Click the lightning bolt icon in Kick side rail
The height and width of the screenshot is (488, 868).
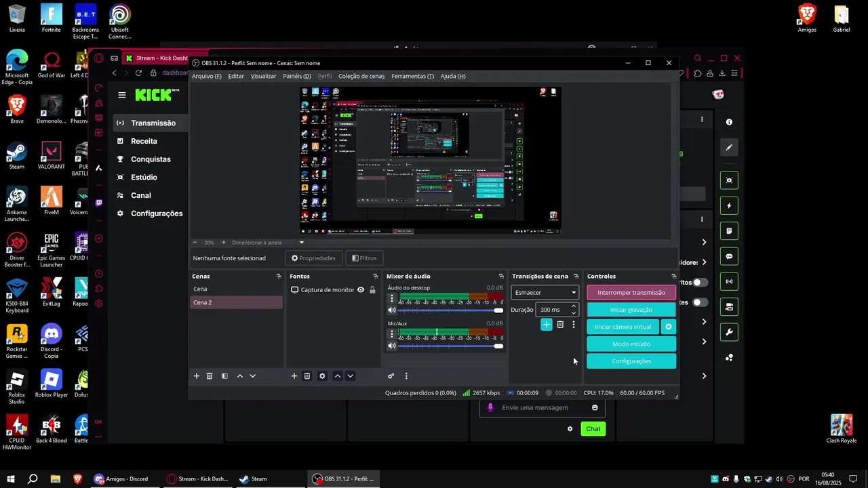click(729, 206)
